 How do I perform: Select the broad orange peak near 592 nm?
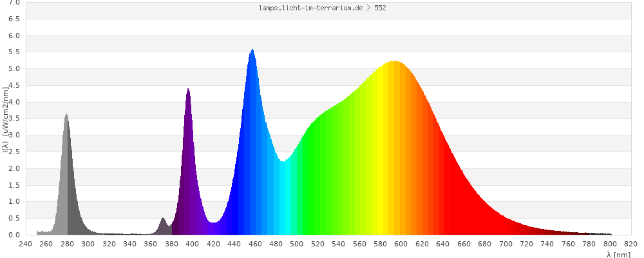click(x=394, y=63)
